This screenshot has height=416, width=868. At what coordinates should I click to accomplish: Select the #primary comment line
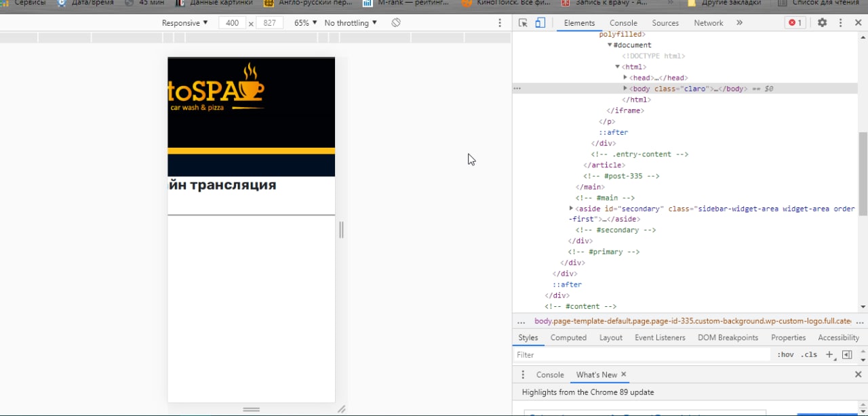604,251
